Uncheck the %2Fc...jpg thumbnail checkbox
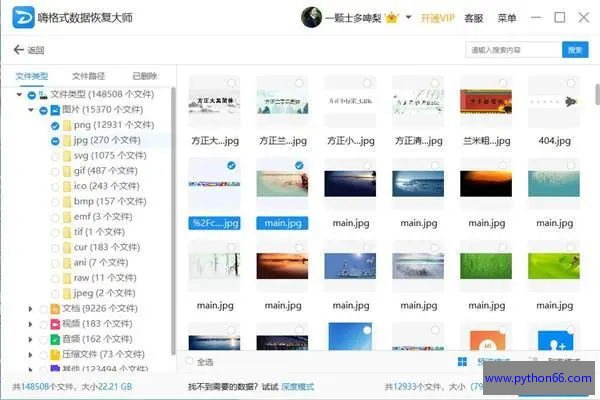Screen dimensions: 600x400 click(x=231, y=165)
